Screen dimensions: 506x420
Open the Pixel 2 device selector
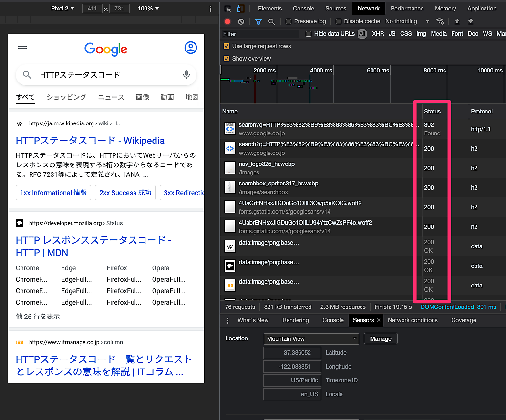[62, 9]
